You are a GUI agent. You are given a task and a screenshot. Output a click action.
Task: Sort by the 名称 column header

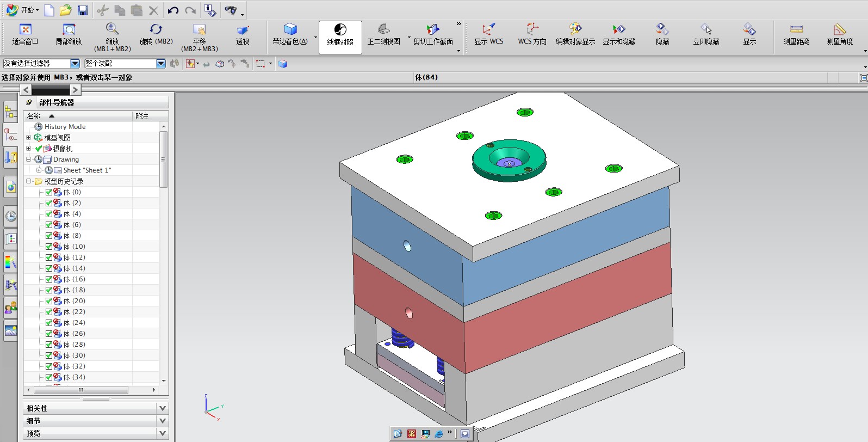pos(78,116)
